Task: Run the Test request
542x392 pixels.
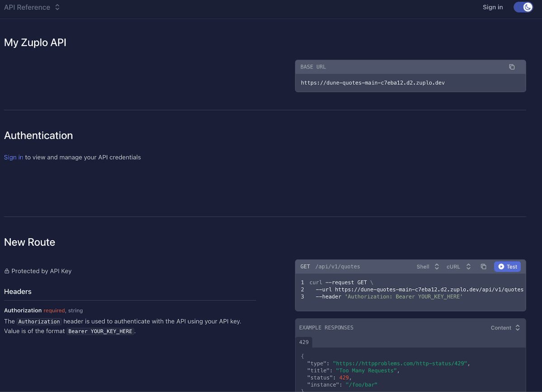Action: click(x=507, y=266)
